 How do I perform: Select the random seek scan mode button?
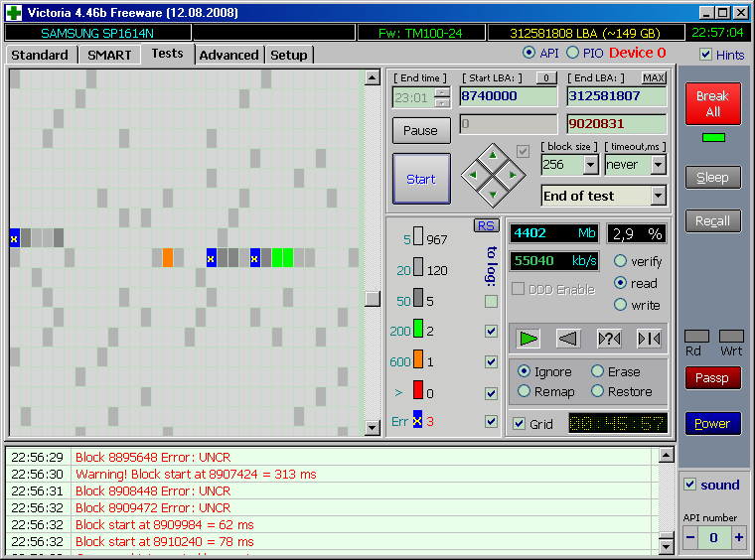pos(609,339)
